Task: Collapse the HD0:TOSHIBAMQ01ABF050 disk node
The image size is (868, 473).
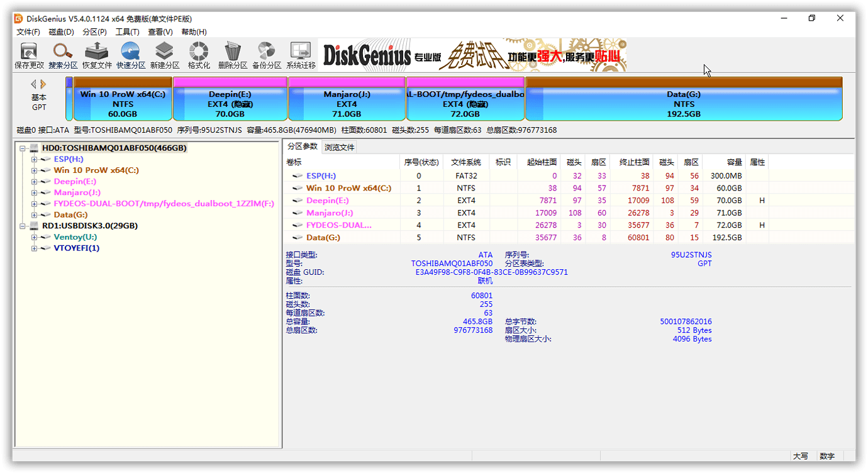Action: [21, 147]
